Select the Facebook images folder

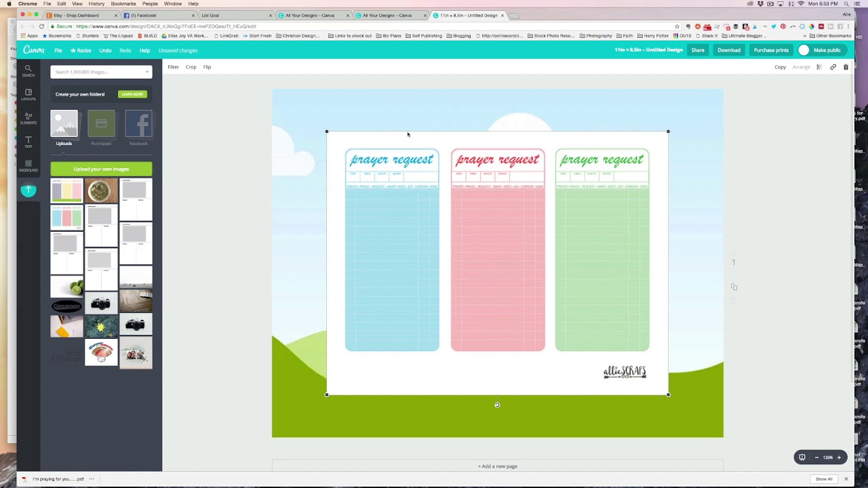coord(138,128)
